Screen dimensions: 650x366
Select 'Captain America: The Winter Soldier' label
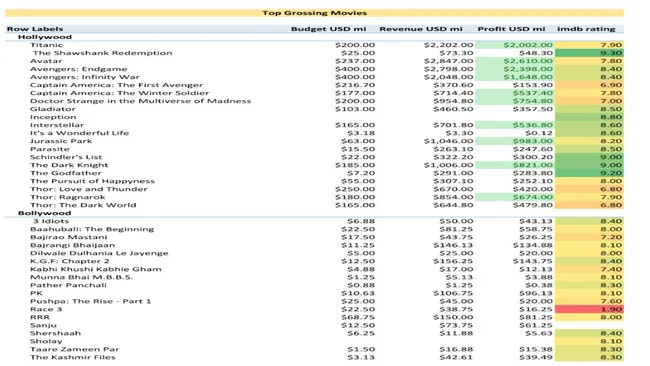120,93
